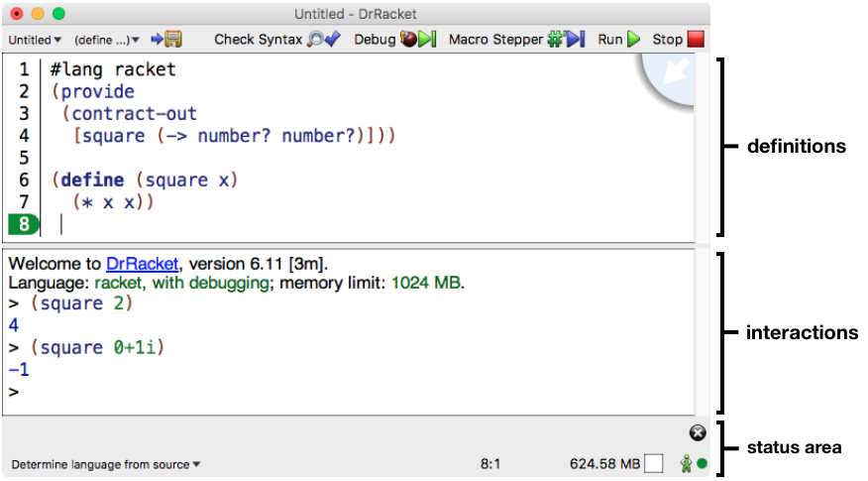The height and width of the screenshot is (481, 868).
Task: Click the -1 result in interactions
Action: [19, 370]
